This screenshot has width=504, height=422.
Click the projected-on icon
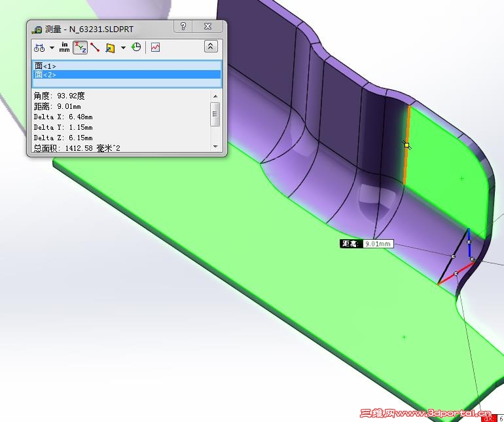point(110,48)
